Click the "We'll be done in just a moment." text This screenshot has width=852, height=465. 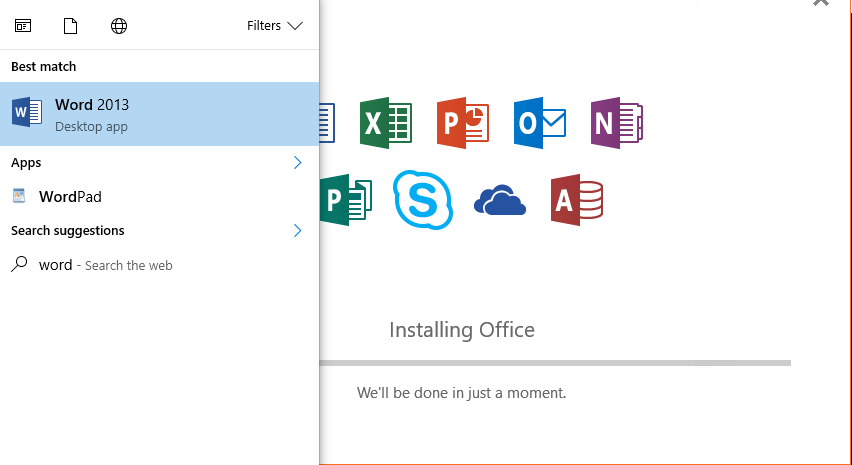pyautogui.click(x=461, y=393)
